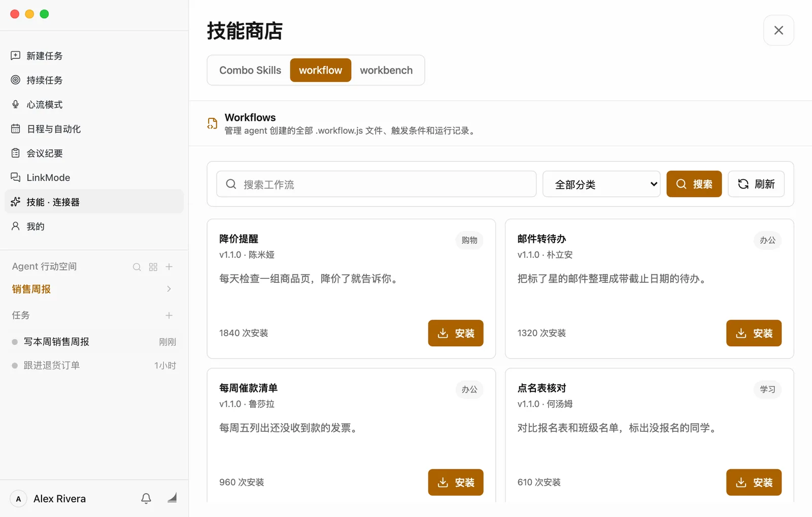Click the 邮件转待办 card title
Image resolution: width=812 pixels, height=517 pixels.
(542, 239)
